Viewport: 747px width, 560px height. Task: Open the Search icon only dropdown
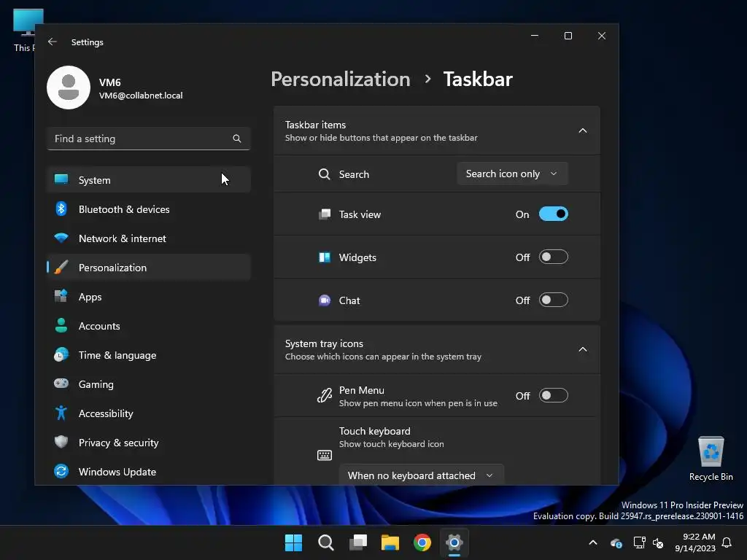(x=512, y=174)
